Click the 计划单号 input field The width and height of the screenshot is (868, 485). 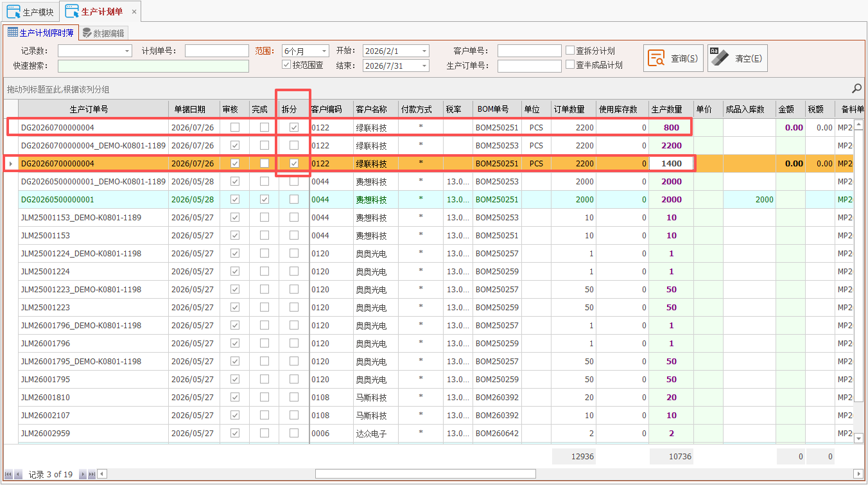[216, 51]
